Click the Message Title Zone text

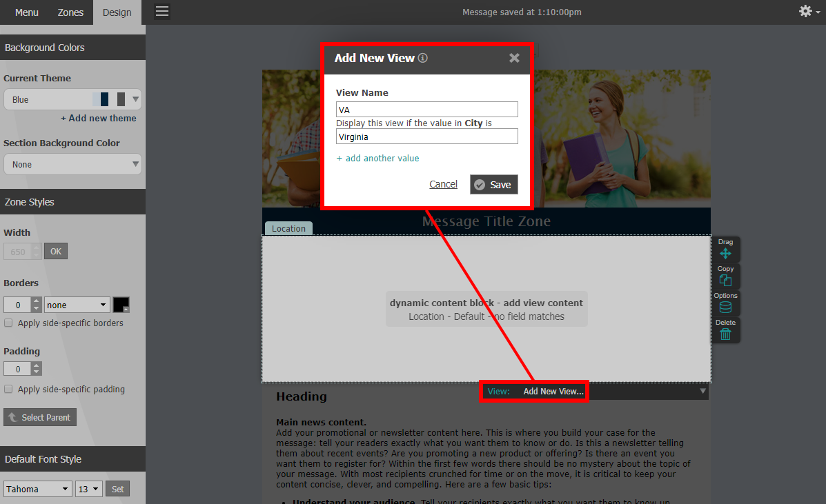click(x=486, y=221)
